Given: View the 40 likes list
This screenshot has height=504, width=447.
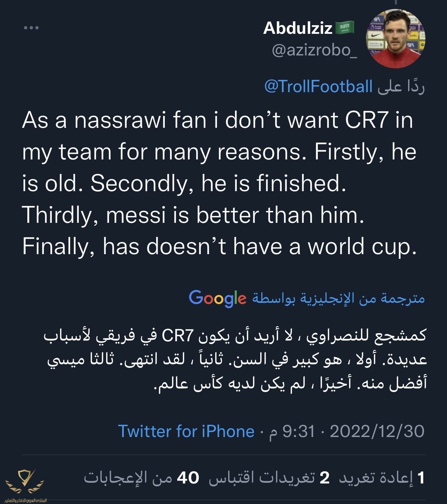Looking at the screenshot, I should tap(141, 478).
